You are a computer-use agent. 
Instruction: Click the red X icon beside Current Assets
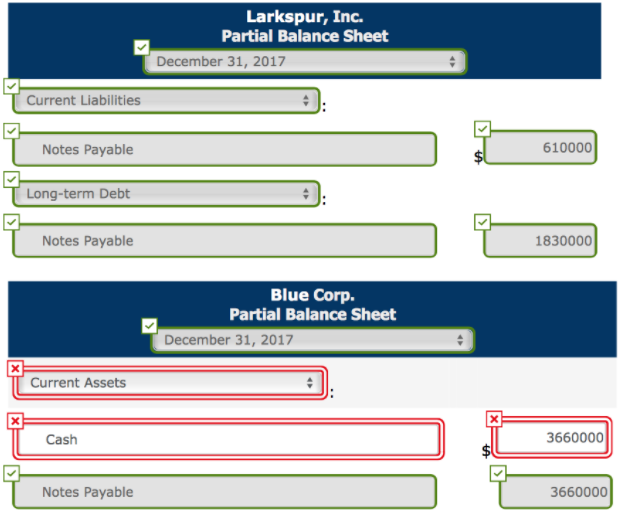click(x=15, y=369)
